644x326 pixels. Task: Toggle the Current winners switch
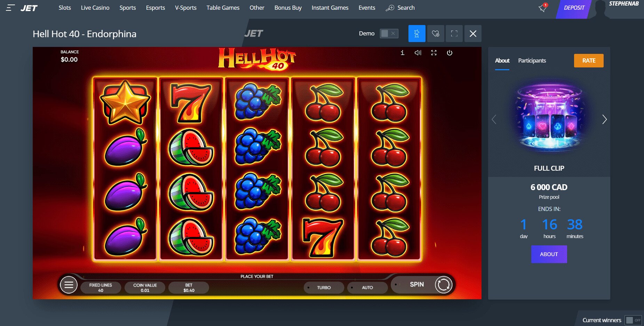tap(633, 320)
